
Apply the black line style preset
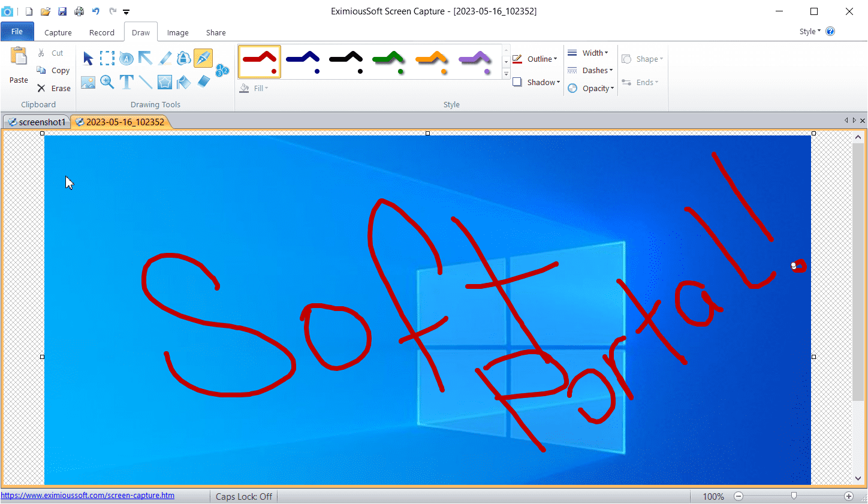point(346,62)
